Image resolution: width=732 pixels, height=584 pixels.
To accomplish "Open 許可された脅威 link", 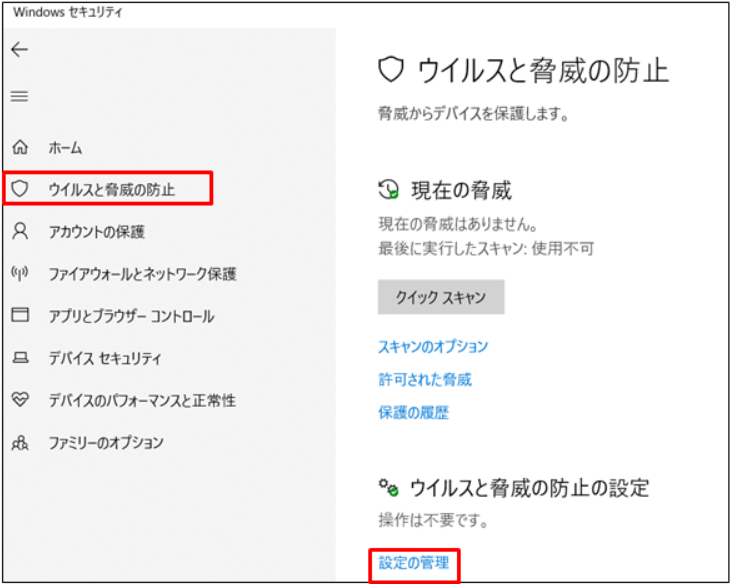I will pyautogui.click(x=425, y=380).
